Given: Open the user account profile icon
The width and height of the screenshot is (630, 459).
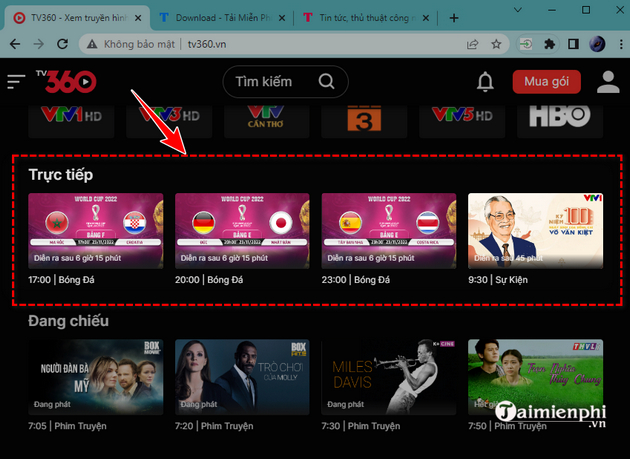Looking at the screenshot, I should pos(608,82).
